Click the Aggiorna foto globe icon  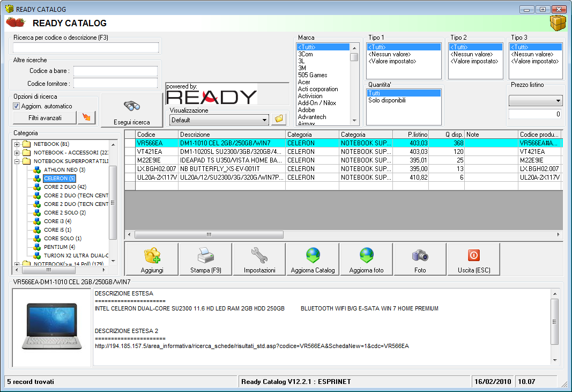click(367, 255)
